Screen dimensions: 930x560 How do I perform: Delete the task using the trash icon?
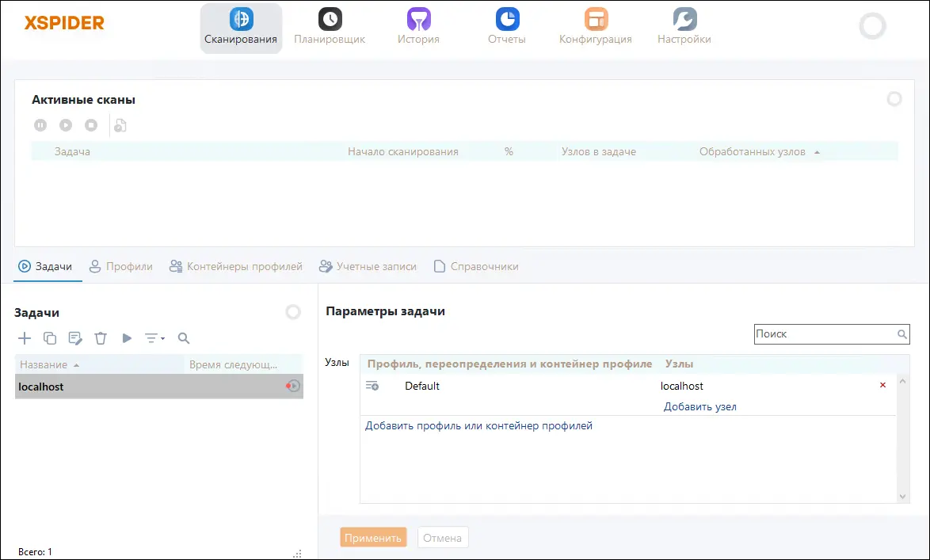(101, 338)
